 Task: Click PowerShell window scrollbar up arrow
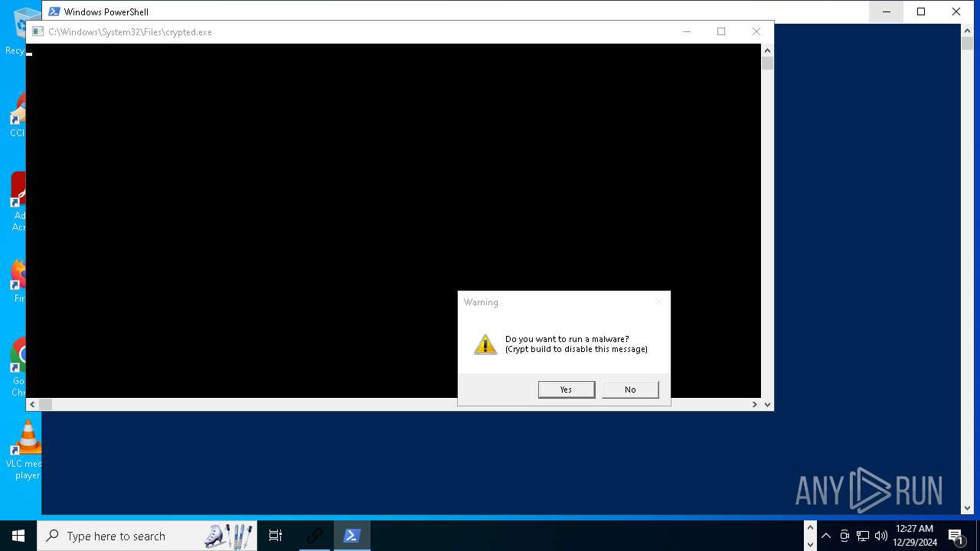click(967, 30)
